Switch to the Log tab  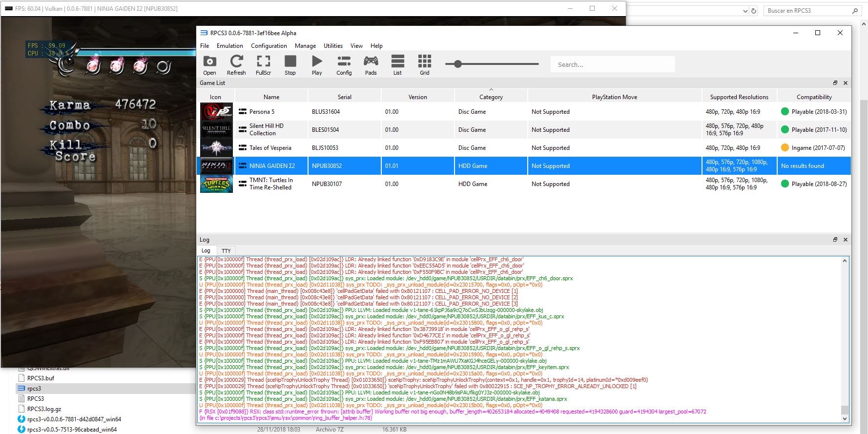(206, 250)
